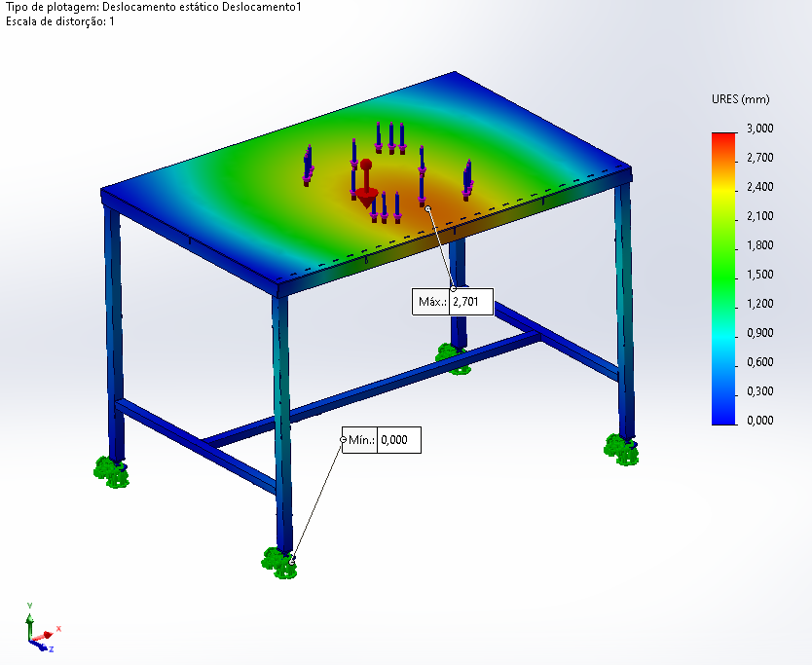The image size is (812, 665).
Task: Click the 2,400 legend value
Action: point(759,186)
